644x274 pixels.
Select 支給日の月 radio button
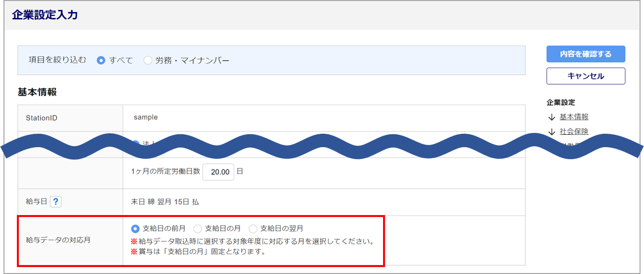click(197, 228)
